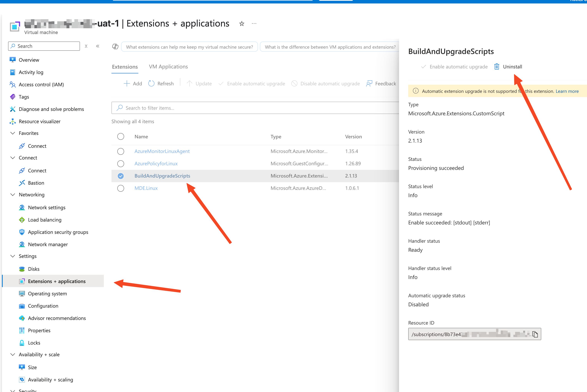This screenshot has width=587, height=392.
Task: Open the Copilot icon beside suggestions
Action: coord(115,47)
